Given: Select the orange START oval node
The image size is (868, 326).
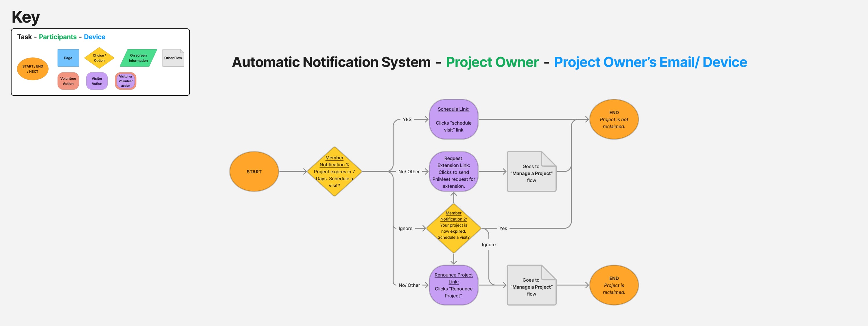Looking at the screenshot, I should [x=254, y=172].
